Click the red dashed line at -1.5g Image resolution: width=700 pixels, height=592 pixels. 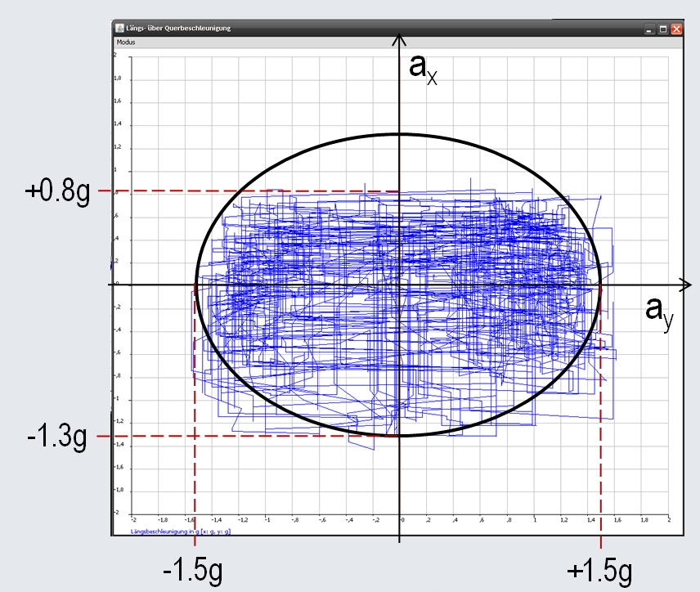pyautogui.click(x=194, y=491)
